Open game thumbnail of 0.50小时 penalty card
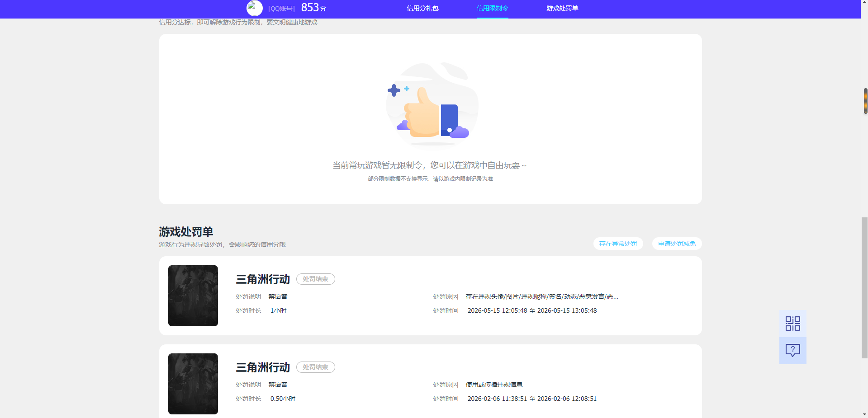Image resolution: width=868 pixels, height=418 pixels. (x=193, y=384)
